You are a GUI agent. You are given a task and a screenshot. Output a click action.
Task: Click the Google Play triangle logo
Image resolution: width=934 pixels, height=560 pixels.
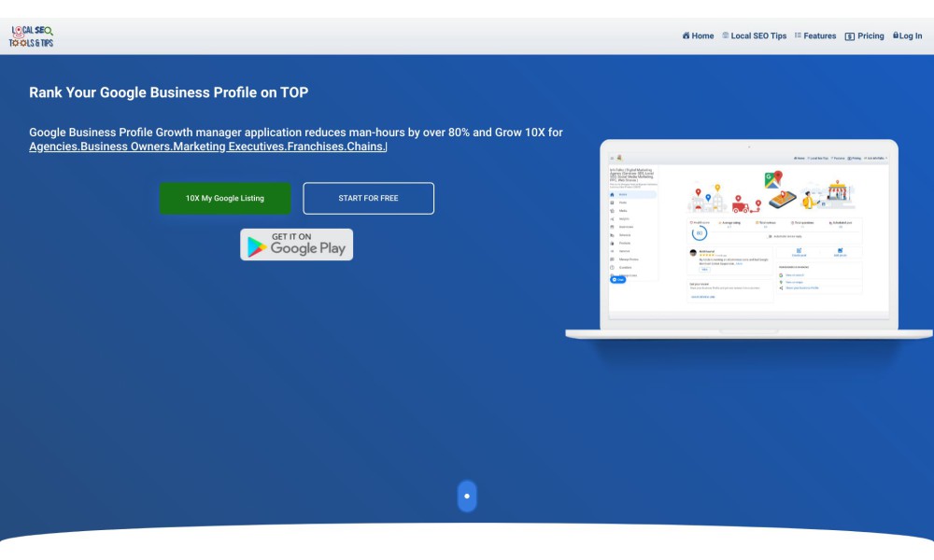pyautogui.click(x=256, y=246)
